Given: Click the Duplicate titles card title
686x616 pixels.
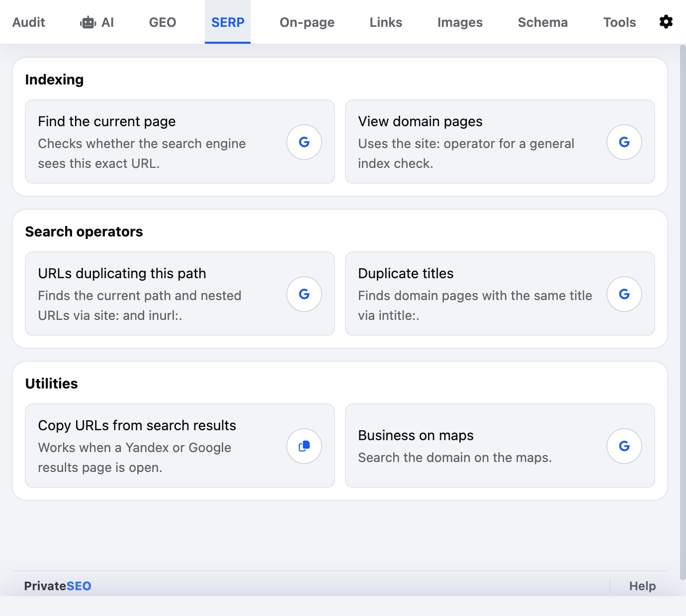Looking at the screenshot, I should coord(406,274).
